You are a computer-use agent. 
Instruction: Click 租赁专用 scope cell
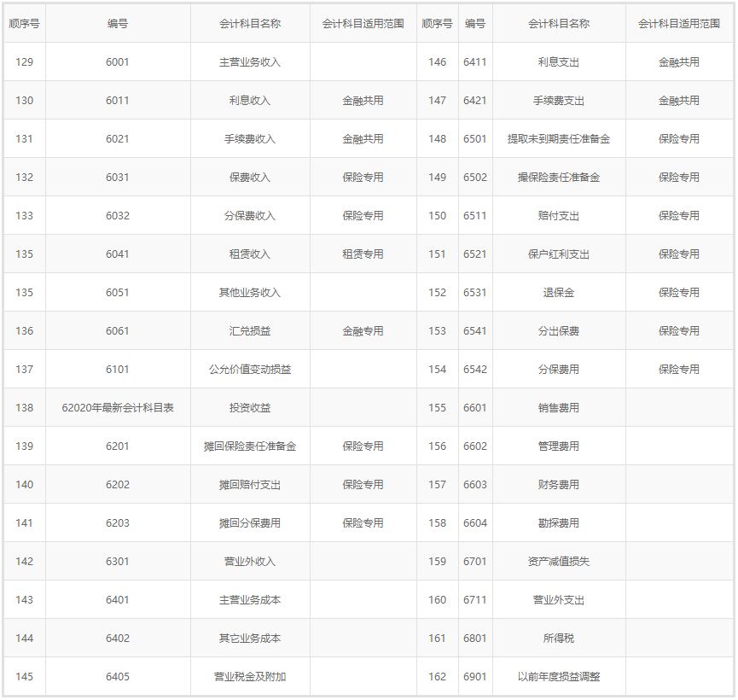tap(363, 254)
